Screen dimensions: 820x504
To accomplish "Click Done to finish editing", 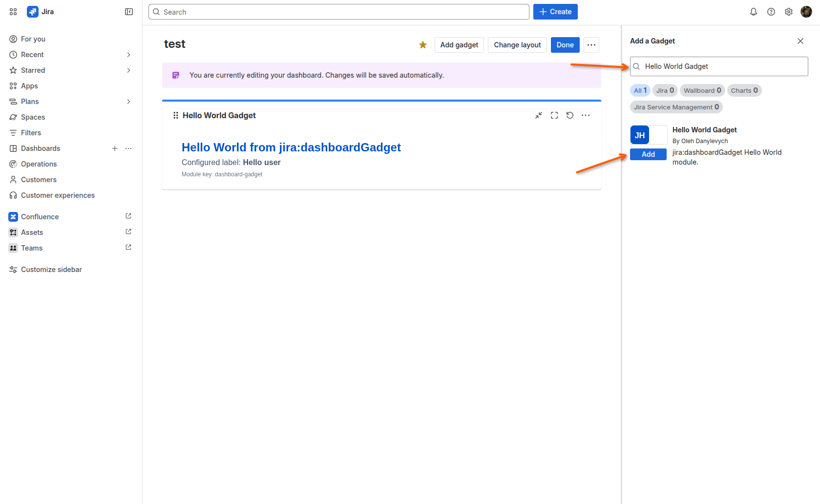I will tap(565, 45).
